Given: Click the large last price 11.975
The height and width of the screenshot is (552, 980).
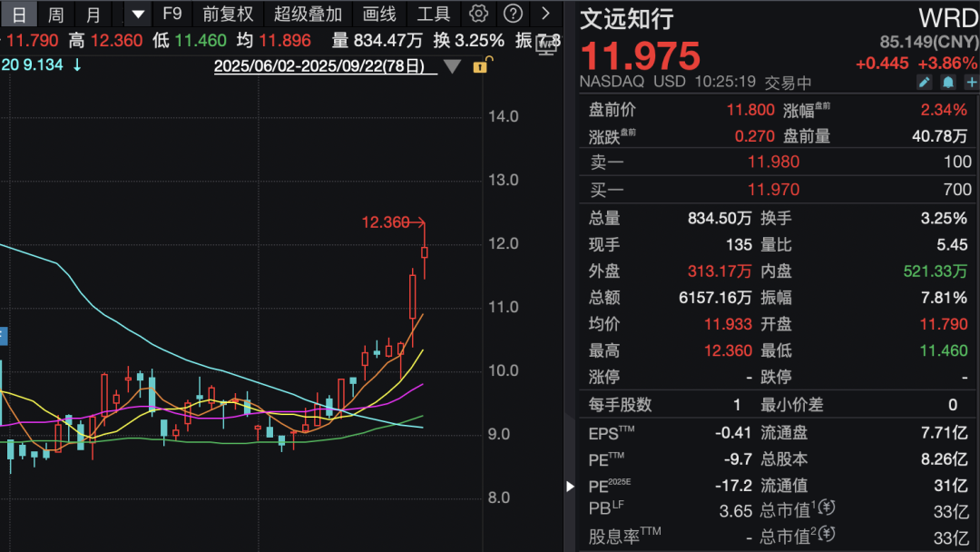Looking at the screenshot, I should tap(641, 56).
